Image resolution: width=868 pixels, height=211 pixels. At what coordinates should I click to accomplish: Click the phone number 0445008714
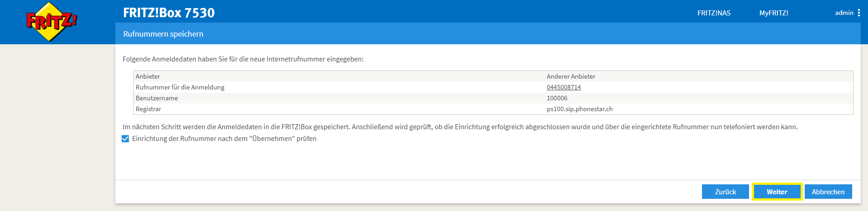[564, 87]
